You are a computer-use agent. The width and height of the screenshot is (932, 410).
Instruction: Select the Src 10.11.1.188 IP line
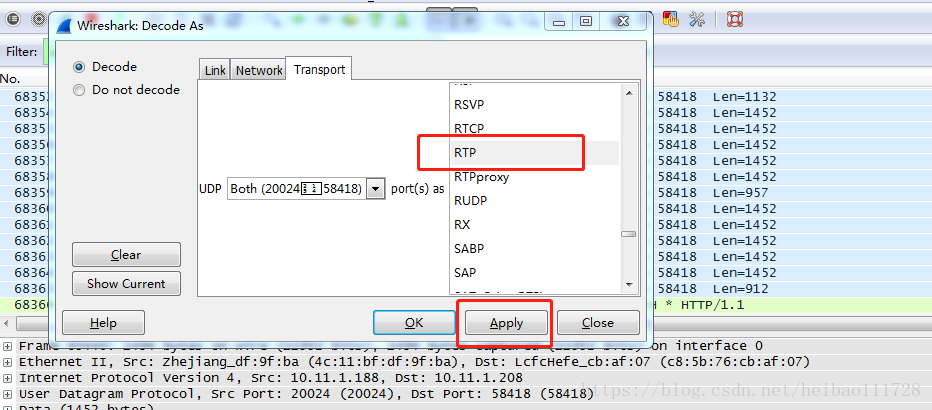coord(271,378)
